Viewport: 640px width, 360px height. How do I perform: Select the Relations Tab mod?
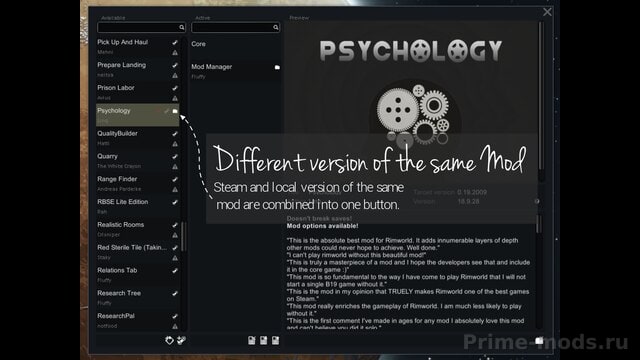[138, 276]
